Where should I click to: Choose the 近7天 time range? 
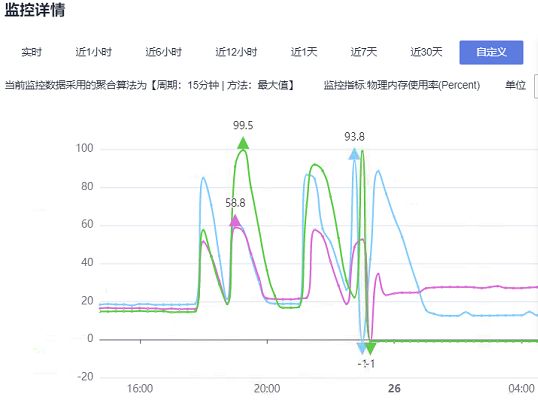click(364, 52)
